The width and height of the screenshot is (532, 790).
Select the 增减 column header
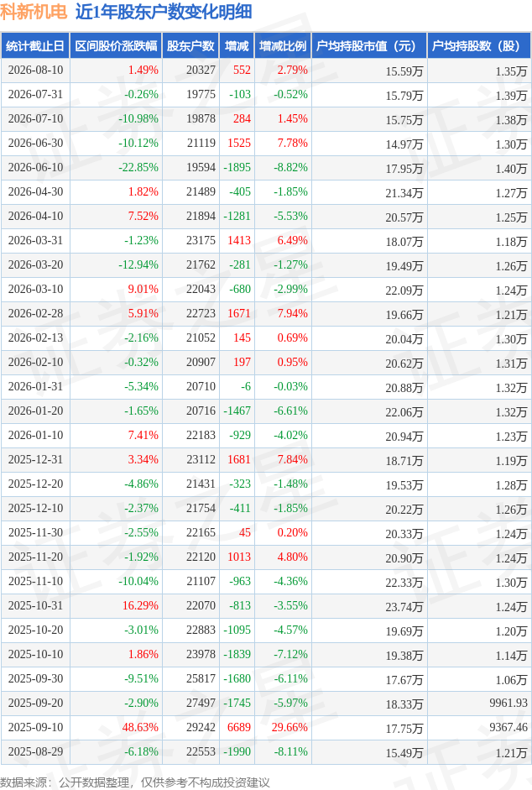pyautogui.click(x=237, y=46)
